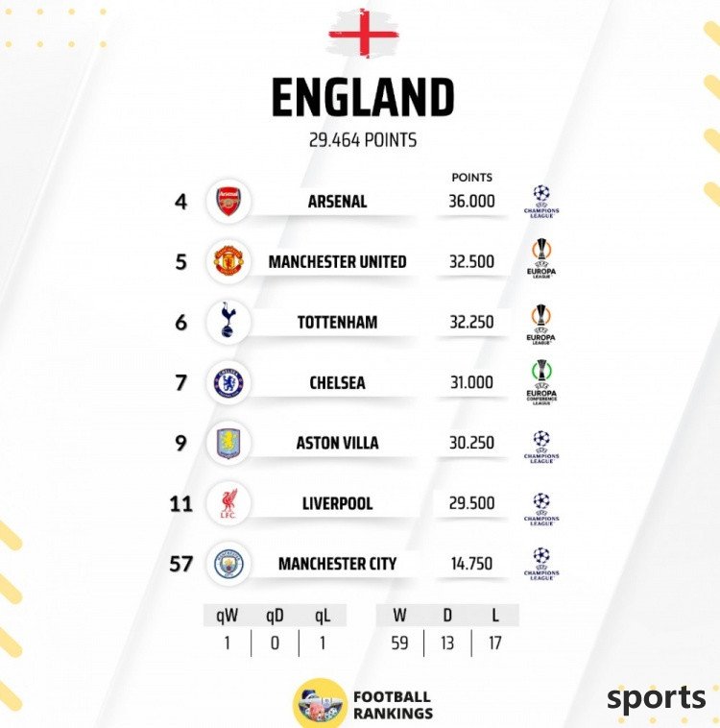The image size is (720, 728).
Task: Click the Manchester United club crest
Action: coord(228,261)
